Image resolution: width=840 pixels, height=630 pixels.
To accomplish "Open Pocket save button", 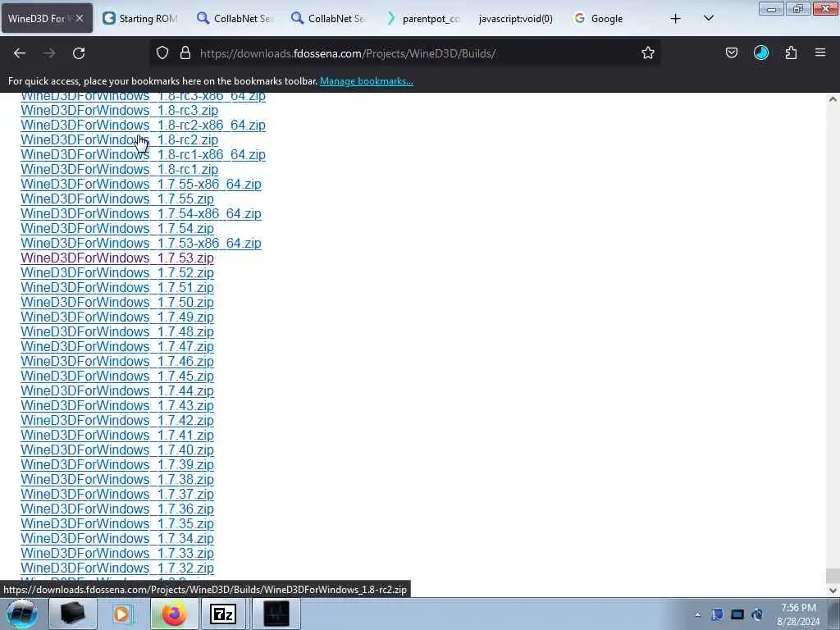I will point(731,52).
